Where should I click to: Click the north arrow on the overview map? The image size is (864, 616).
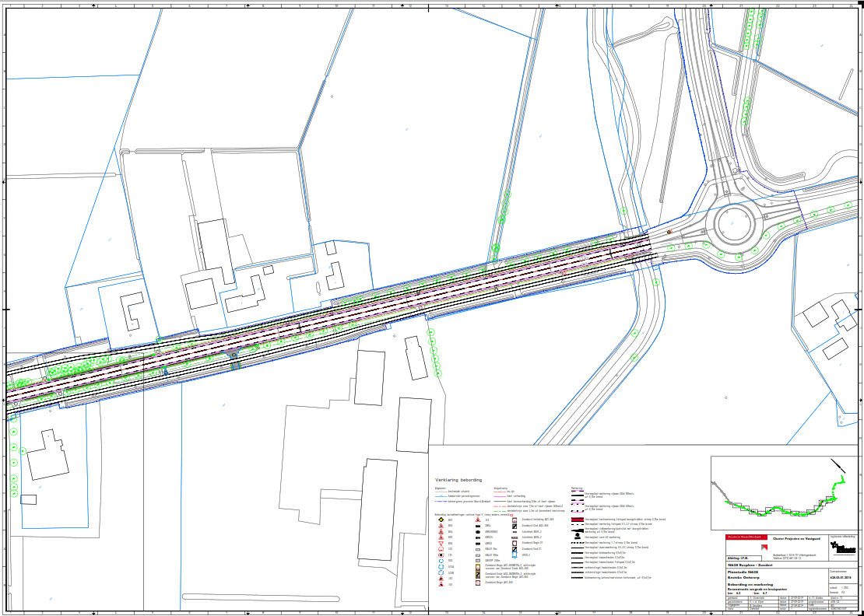[x=838, y=466]
